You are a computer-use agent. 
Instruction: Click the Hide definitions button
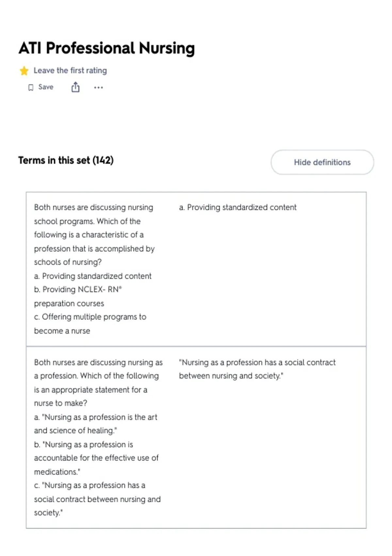click(x=322, y=162)
